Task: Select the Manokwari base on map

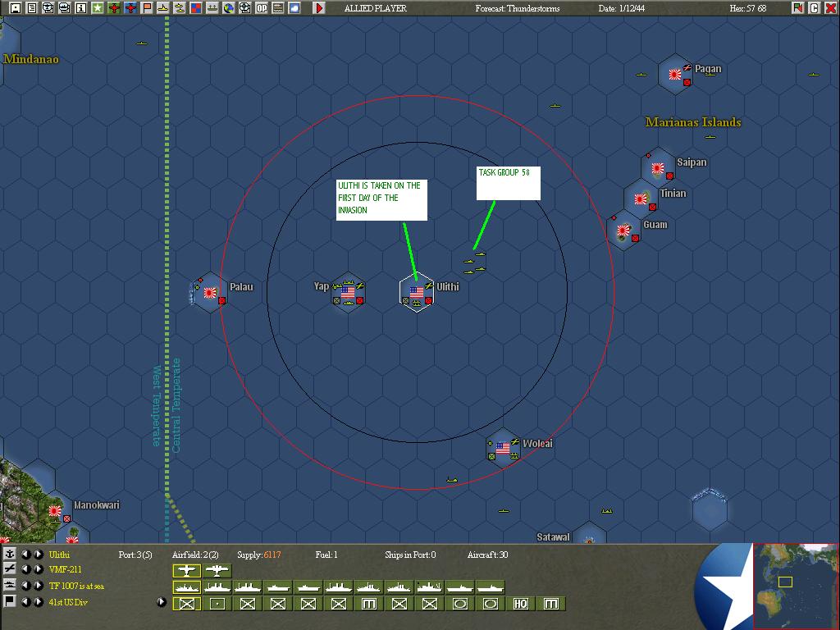Action: pos(56,511)
